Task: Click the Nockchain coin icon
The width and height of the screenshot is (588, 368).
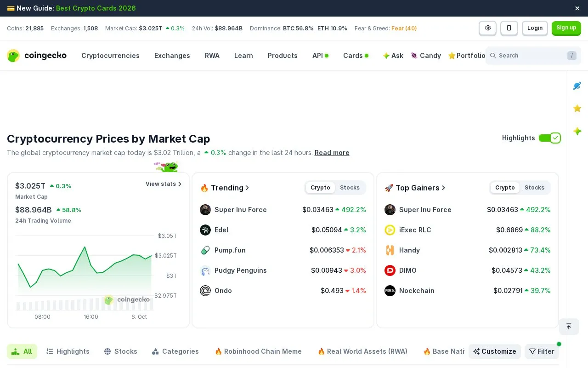Action: click(390, 291)
